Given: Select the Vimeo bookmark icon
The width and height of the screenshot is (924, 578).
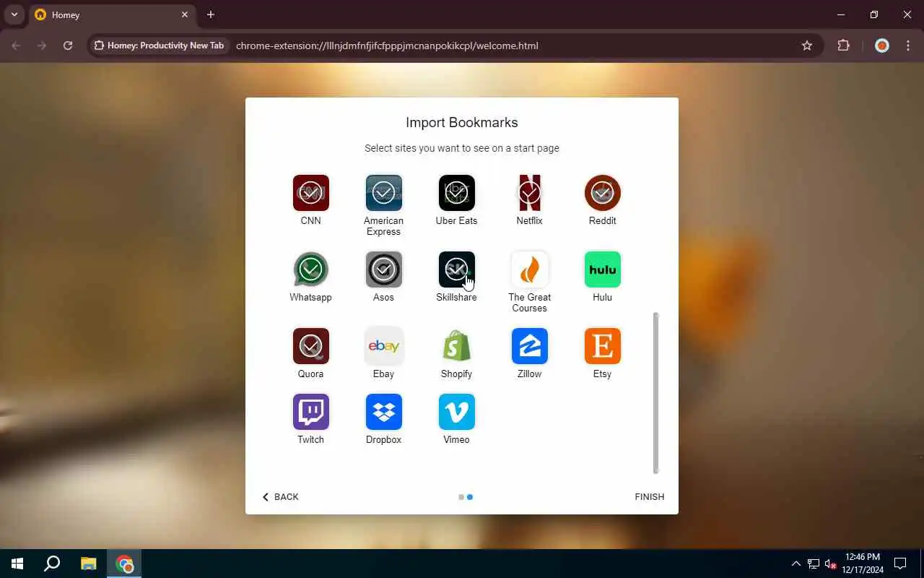Looking at the screenshot, I should [x=456, y=412].
